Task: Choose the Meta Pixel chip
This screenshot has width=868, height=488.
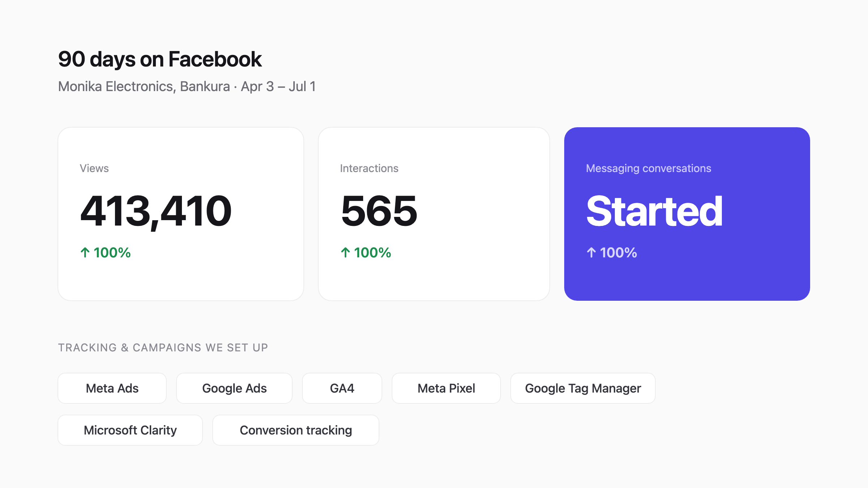Action: click(446, 388)
